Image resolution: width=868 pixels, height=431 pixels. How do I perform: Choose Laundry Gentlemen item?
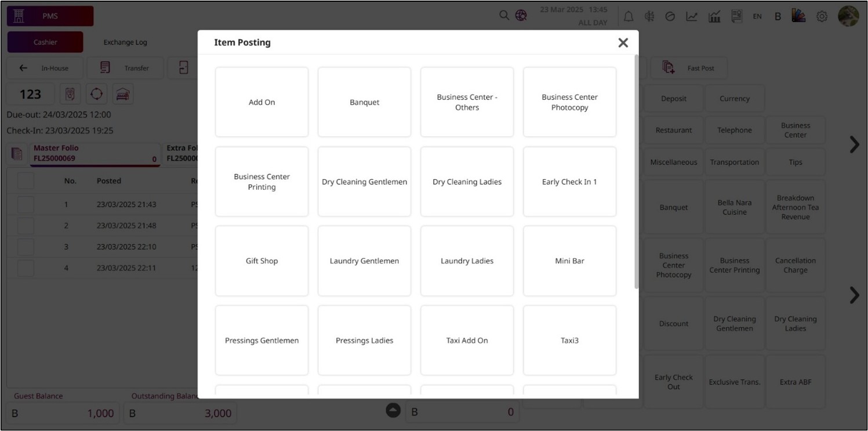click(364, 261)
